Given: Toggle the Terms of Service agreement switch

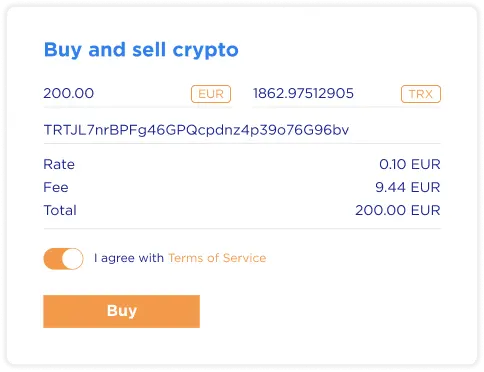Looking at the screenshot, I should (63, 259).
